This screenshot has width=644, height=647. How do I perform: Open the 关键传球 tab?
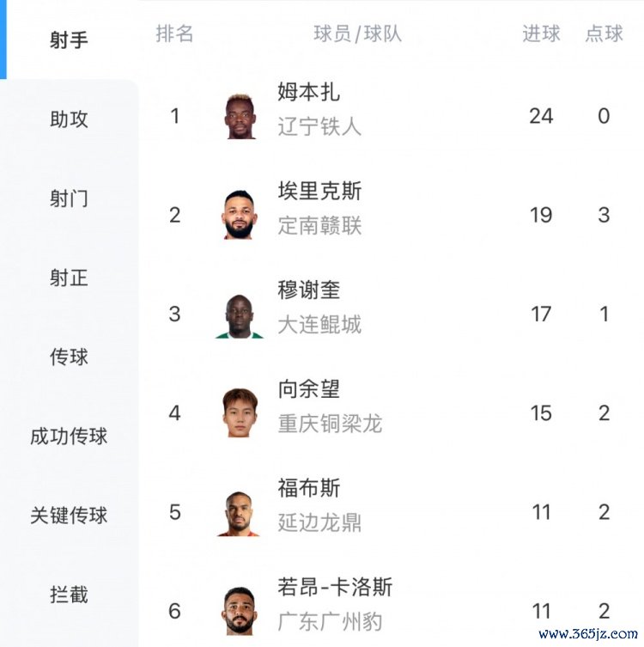(x=69, y=516)
